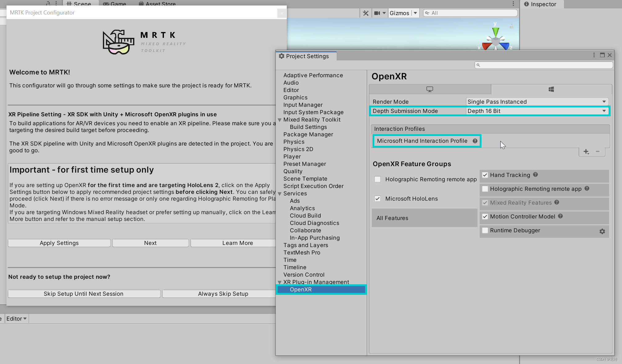Screen dimensions: 622x364
Task: Click the Scene view options kebab icon
Action: coord(513,4)
